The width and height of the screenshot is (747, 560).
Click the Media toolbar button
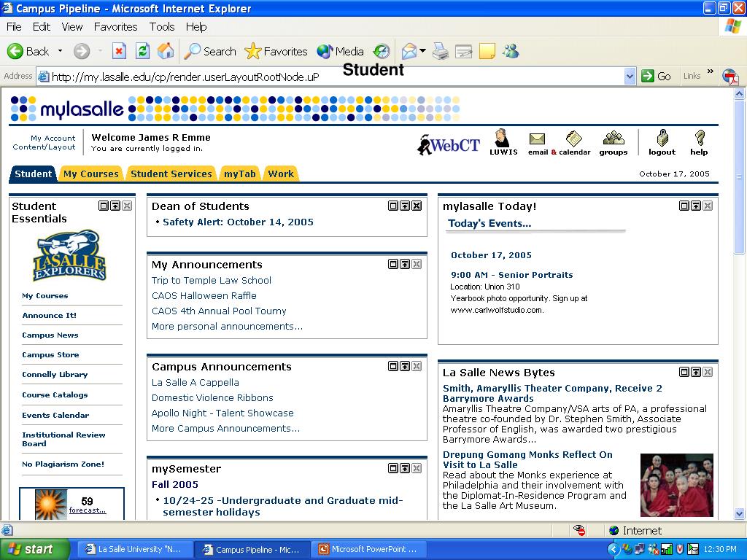[340, 51]
